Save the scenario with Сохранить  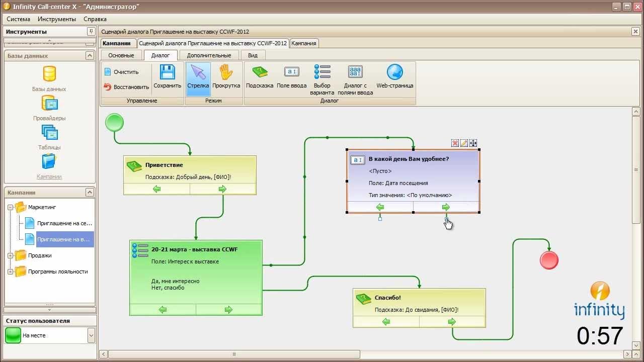pos(168,77)
